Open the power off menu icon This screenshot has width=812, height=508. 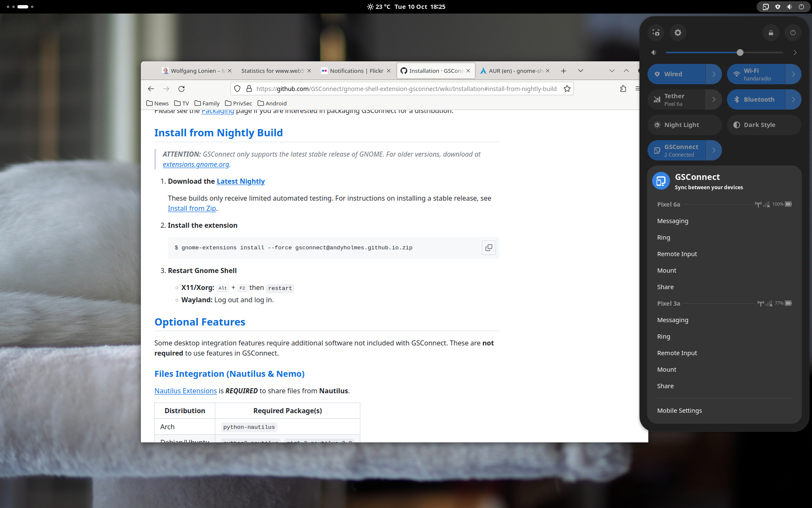click(793, 33)
